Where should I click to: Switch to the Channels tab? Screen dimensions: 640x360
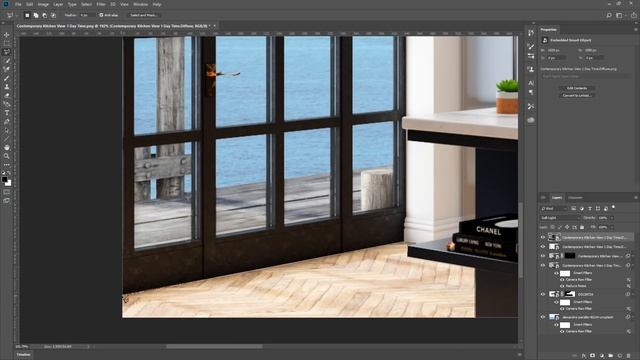[575, 198]
